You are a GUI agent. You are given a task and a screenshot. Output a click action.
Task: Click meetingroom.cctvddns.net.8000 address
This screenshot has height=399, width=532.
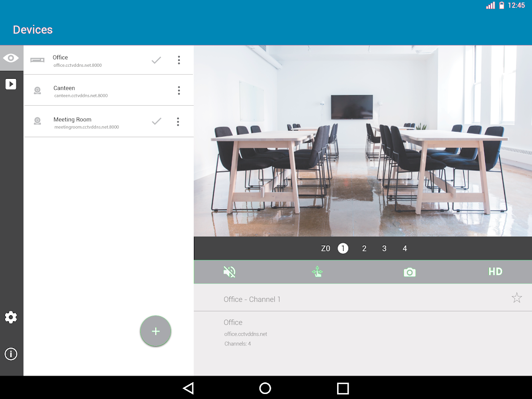87,127
